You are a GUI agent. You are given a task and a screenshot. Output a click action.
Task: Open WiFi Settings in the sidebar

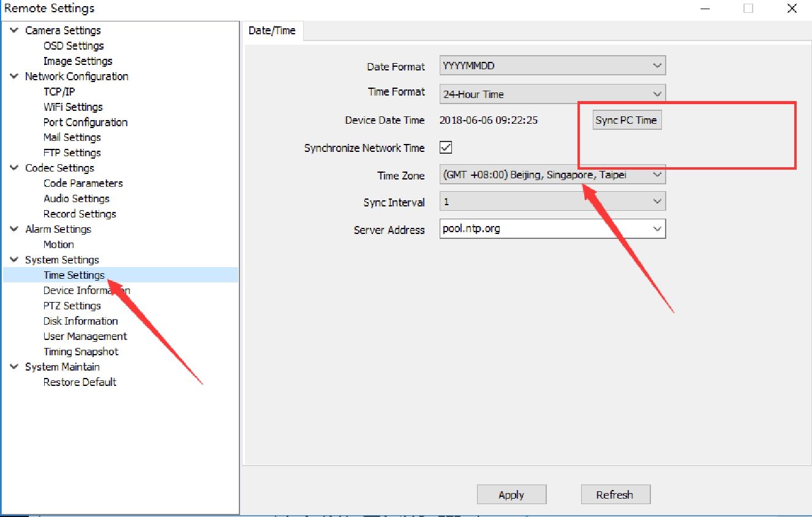click(73, 107)
